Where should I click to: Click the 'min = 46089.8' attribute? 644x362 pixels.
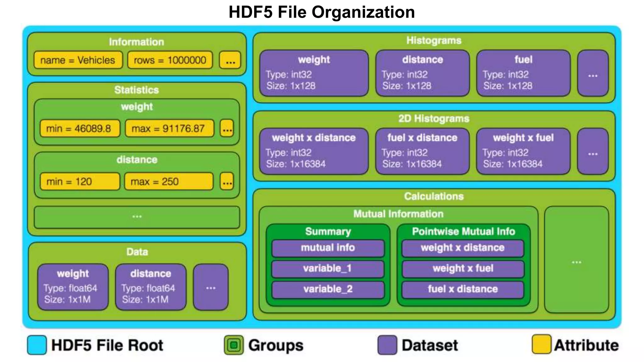pos(80,128)
